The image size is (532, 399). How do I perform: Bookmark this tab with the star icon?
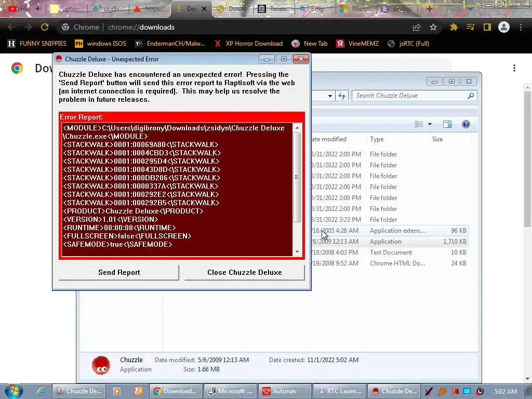coord(433,27)
